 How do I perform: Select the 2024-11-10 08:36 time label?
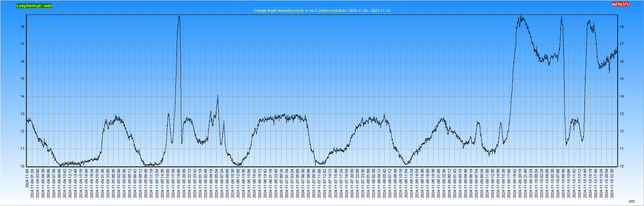[564, 183]
